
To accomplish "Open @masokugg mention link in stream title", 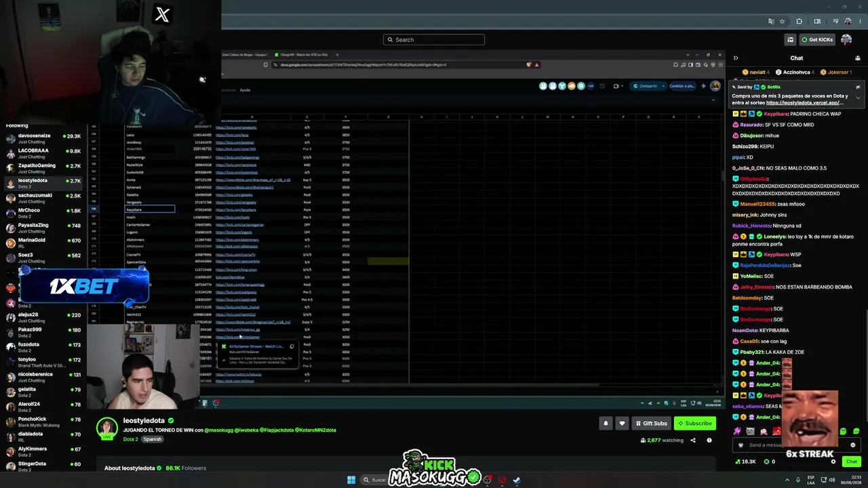I will pyautogui.click(x=219, y=430).
